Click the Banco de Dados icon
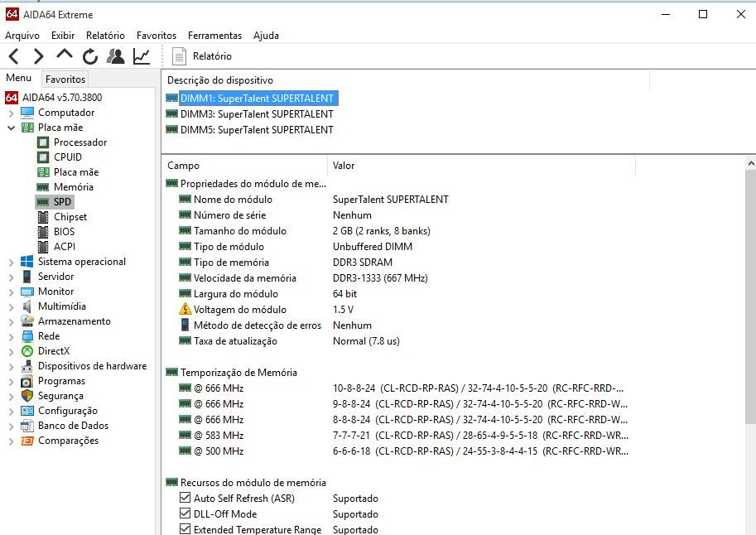This screenshot has height=535, width=756. tap(27, 426)
